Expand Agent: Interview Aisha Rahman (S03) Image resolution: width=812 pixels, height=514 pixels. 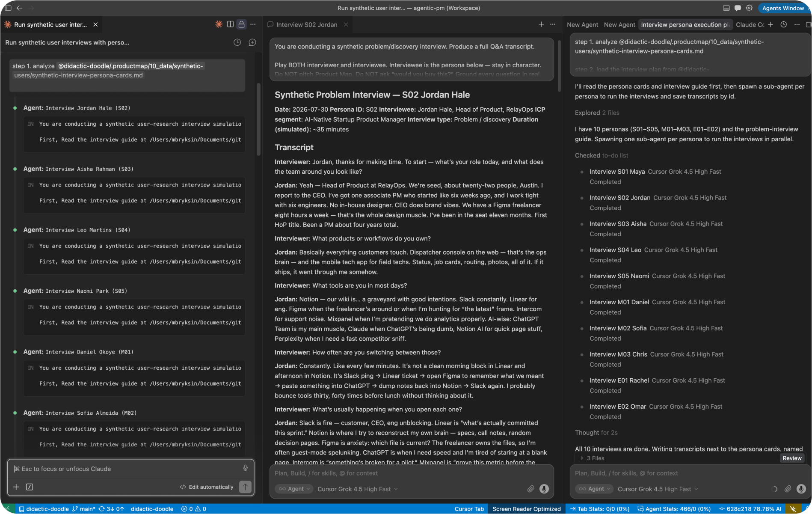78,169
